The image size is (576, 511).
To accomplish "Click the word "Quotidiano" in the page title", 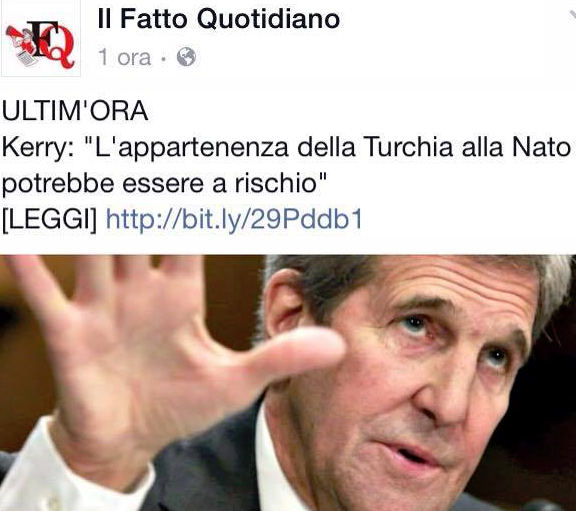I will click(268, 18).
